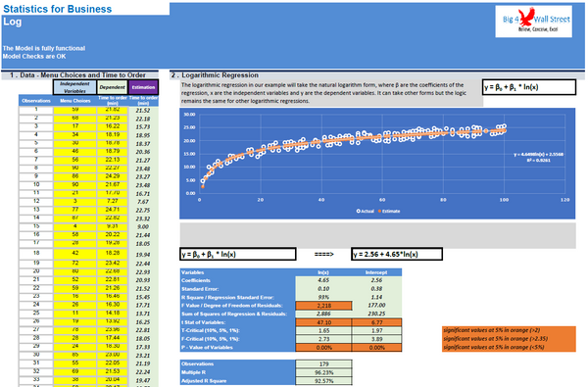
Task: Click the Dependent header box
Action: (112, 87)
